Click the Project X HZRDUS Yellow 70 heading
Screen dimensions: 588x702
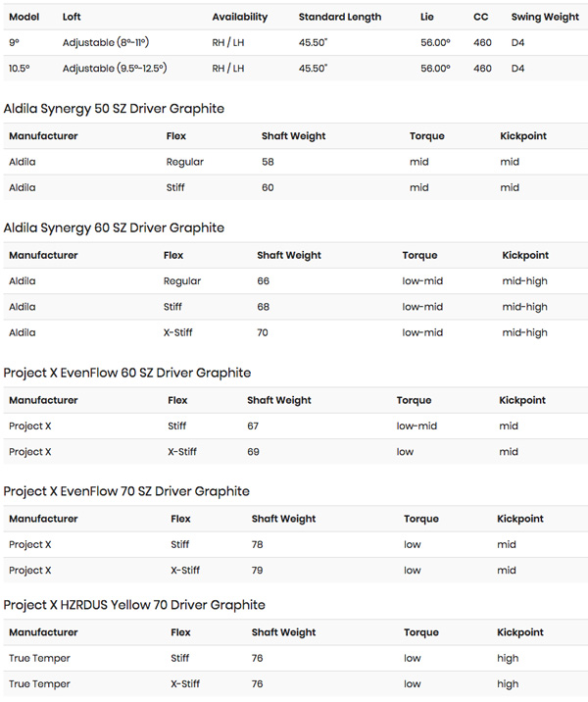(134, 605)
